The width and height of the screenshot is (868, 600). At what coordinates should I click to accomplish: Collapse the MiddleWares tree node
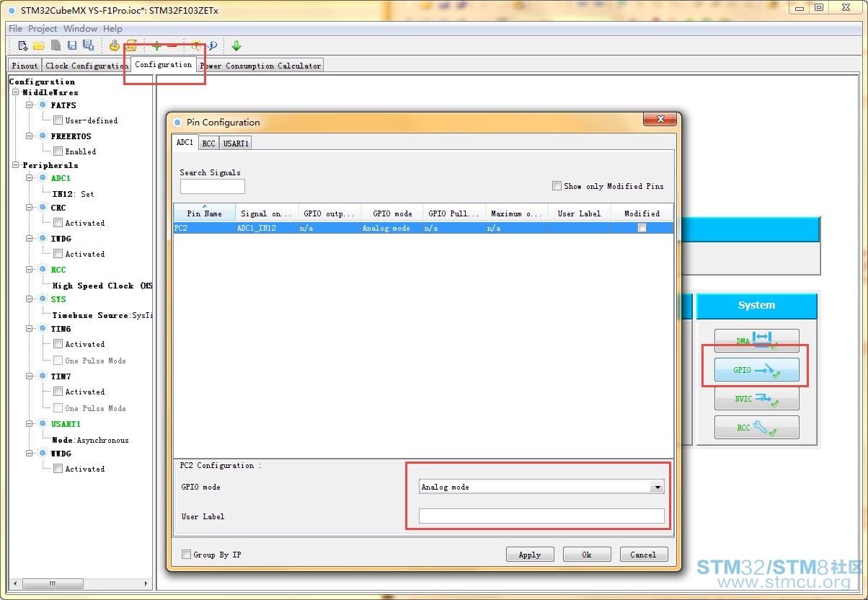pos(15,92)
